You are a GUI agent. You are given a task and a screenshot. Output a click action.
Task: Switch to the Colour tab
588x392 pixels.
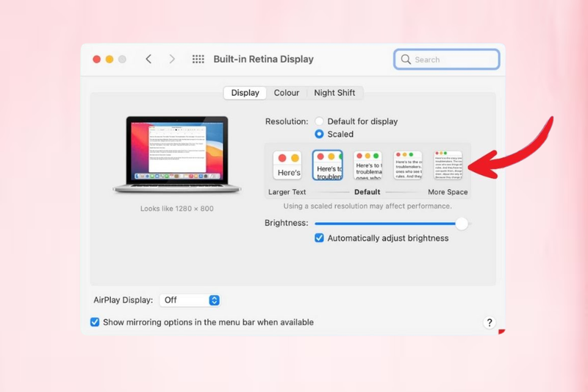[x=287, y=93]
